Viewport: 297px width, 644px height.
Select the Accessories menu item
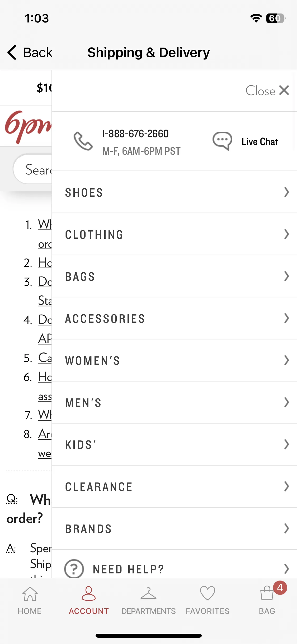tap(175, 318)
